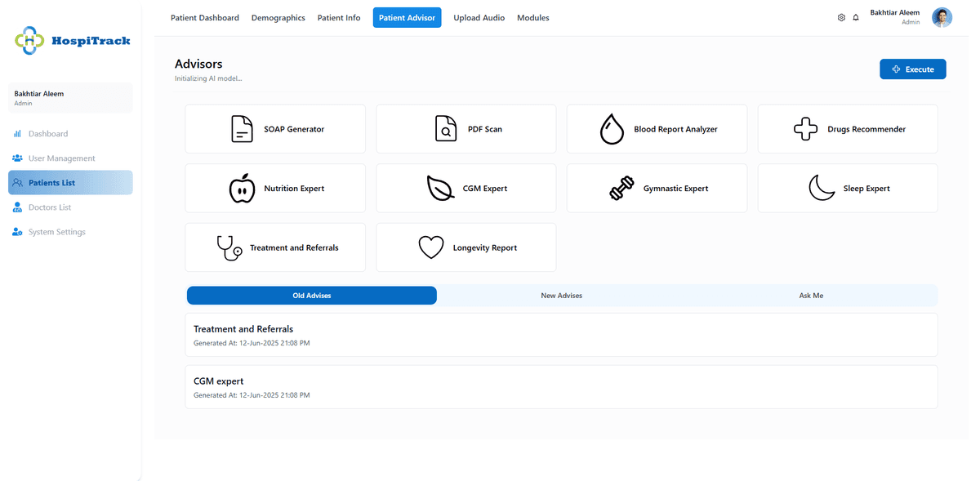Viewport: 980px width, 481px height.
Task: Open the Upload Audio tab
Action: click(x=479, y=17)
